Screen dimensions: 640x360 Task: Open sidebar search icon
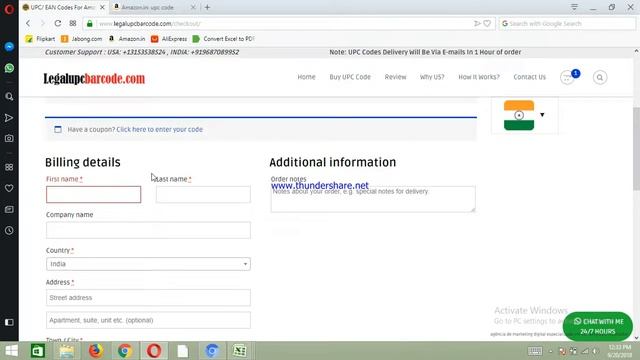click(9, 97)
